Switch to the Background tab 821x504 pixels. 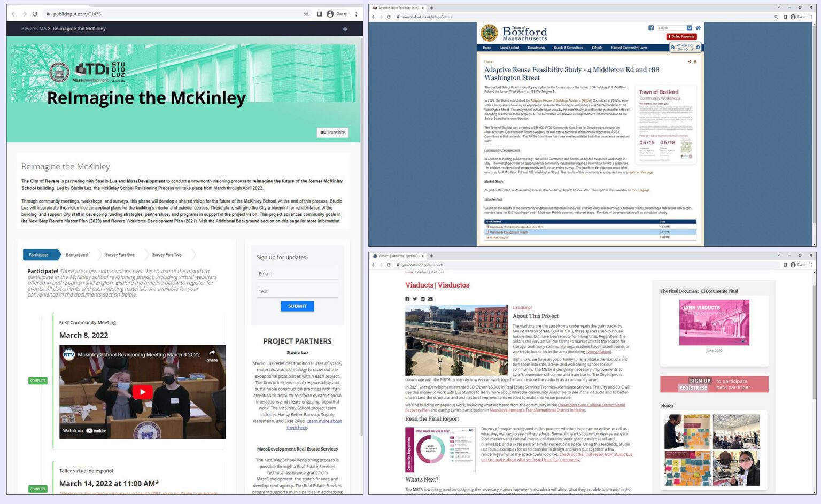[x=77, y=255]
